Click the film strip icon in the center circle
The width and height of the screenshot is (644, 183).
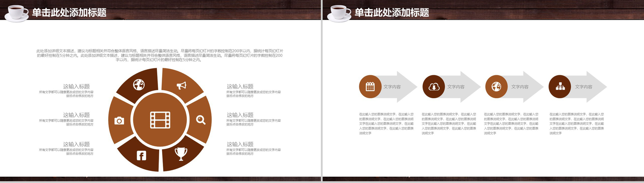pos(160,120)
